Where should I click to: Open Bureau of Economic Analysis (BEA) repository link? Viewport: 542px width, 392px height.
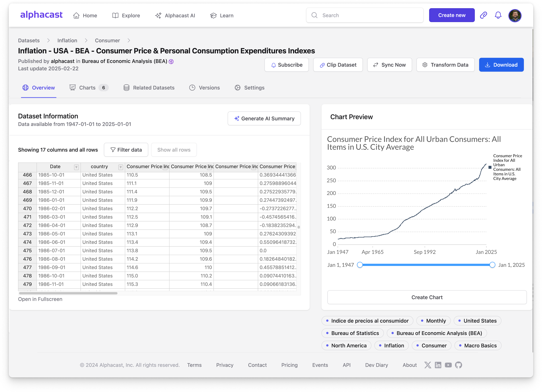click(x=125, y=61)
